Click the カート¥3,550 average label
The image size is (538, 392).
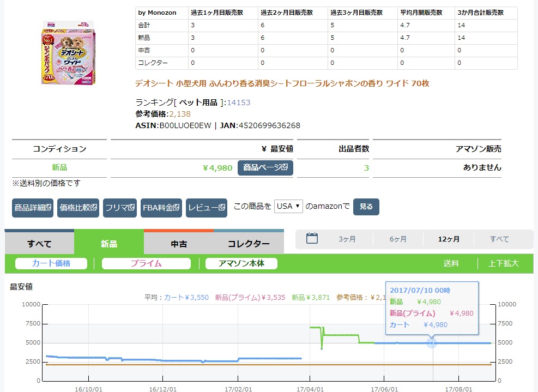coord(186,297)
